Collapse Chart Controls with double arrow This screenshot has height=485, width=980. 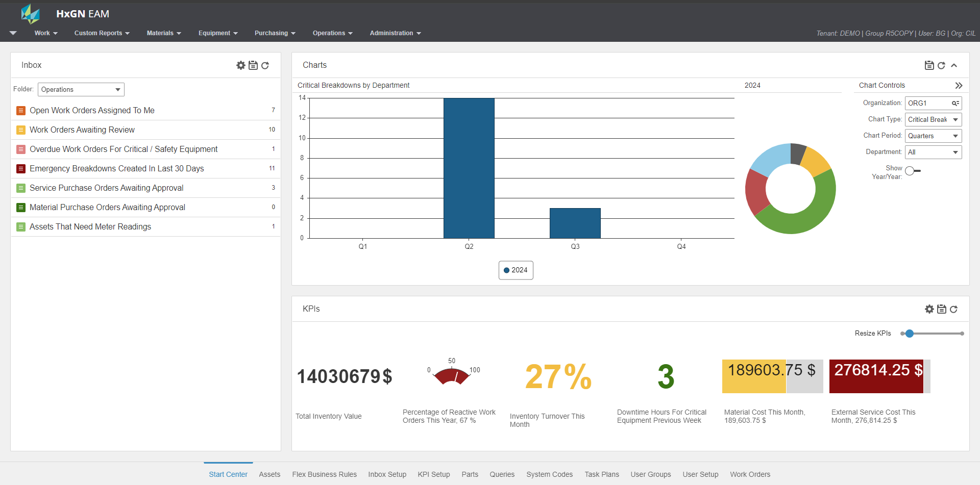pos(959,86)
